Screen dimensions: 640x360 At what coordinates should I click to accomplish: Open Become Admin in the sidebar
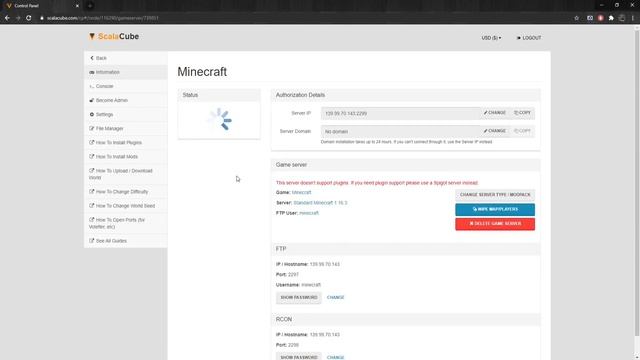[x=126, y=100]
